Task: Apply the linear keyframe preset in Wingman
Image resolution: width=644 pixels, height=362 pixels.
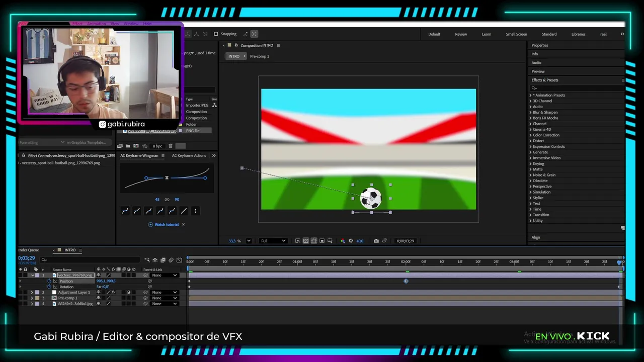Action: click(184, 211)
